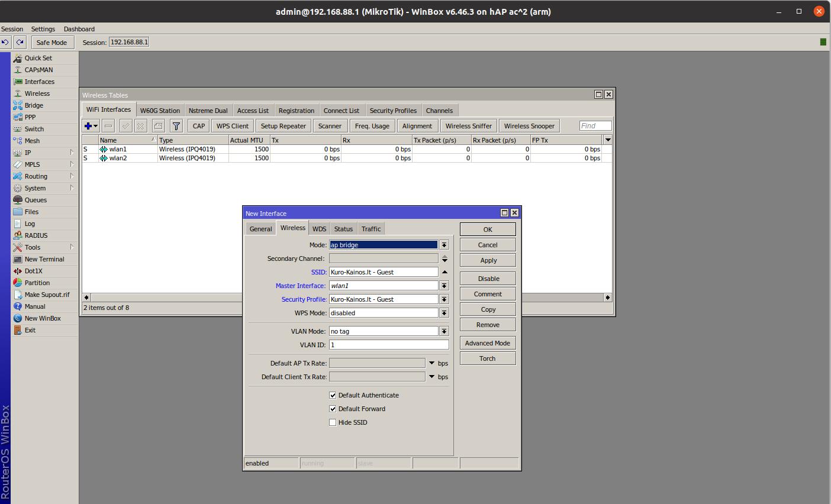Open Log sidebar item
831x504 pixels.
30,224
